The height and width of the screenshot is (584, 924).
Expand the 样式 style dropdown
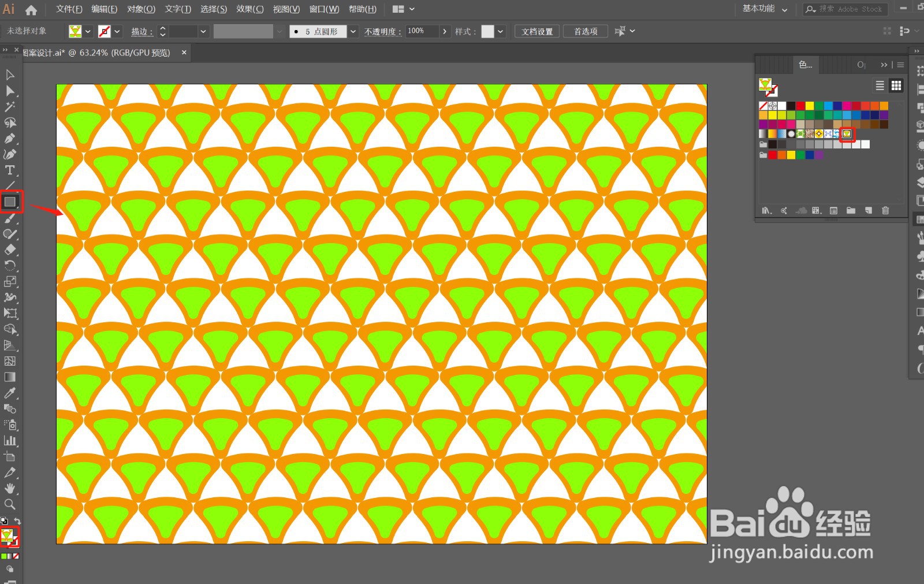(500, 31)
